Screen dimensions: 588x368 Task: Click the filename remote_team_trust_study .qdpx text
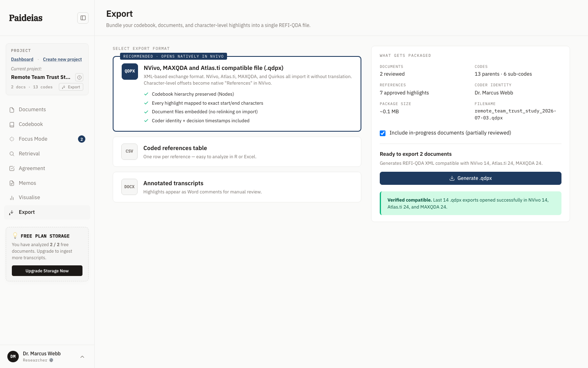click(515, 114)
